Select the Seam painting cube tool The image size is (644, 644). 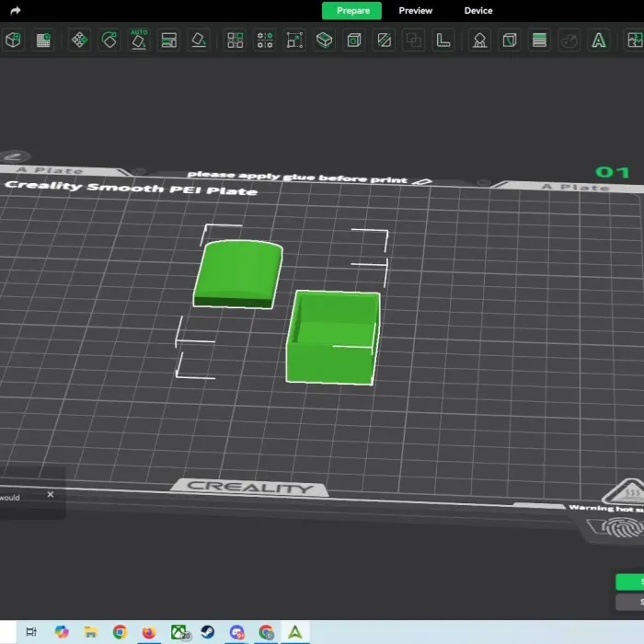(510, 40)
